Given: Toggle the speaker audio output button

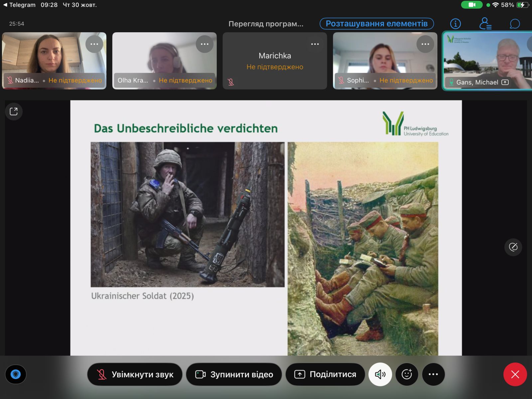Looking at the screenshot, I should pyautogui.click(x=380, y=374).
